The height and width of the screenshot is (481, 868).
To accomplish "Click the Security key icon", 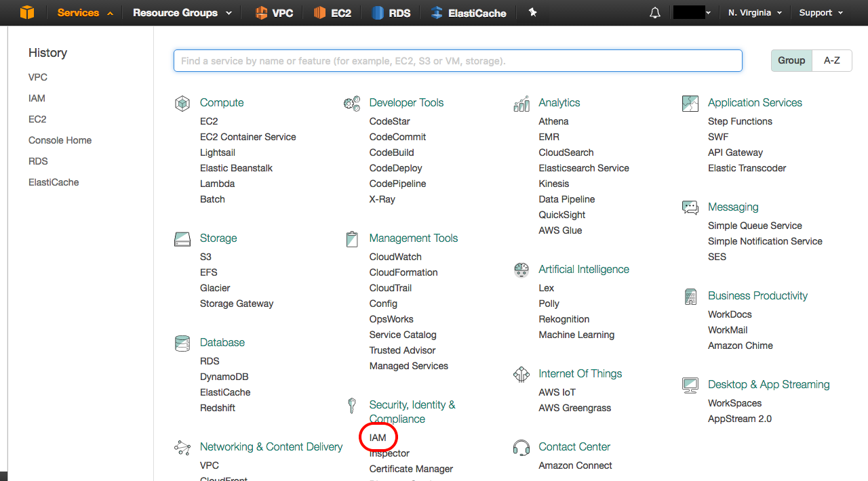I will (351, 406).
